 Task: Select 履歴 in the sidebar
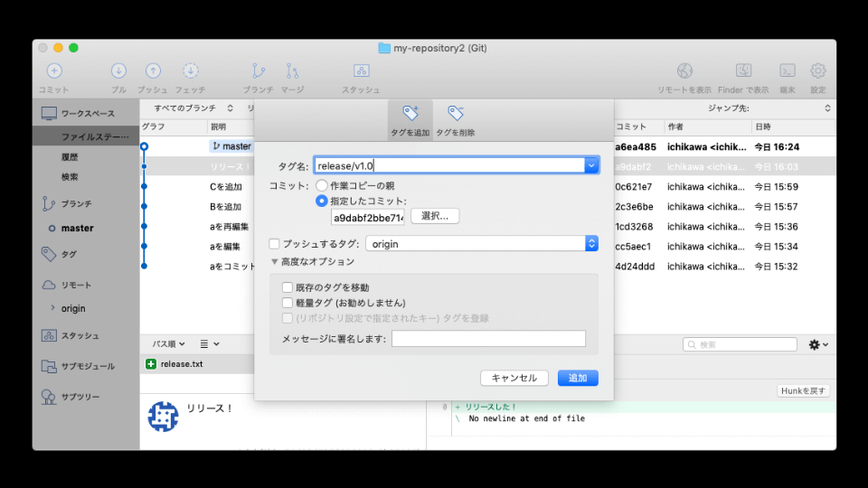pyautogui.click(x=86, y=157)
